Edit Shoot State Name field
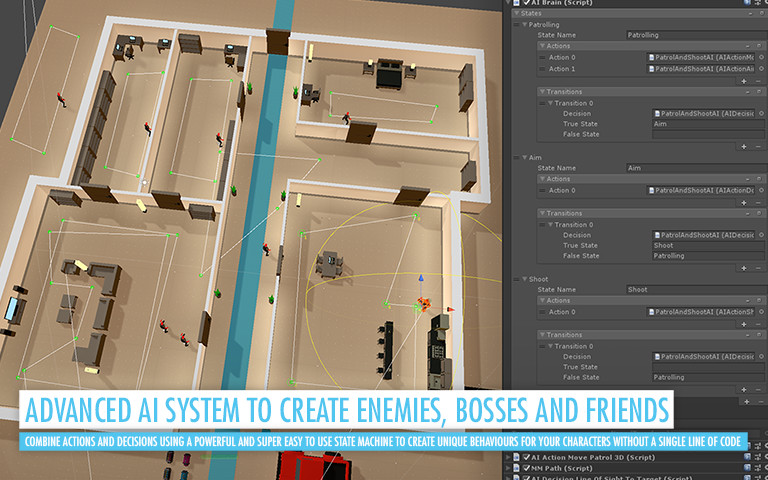This screenshot has height=480, width=768. click(697, 289)
